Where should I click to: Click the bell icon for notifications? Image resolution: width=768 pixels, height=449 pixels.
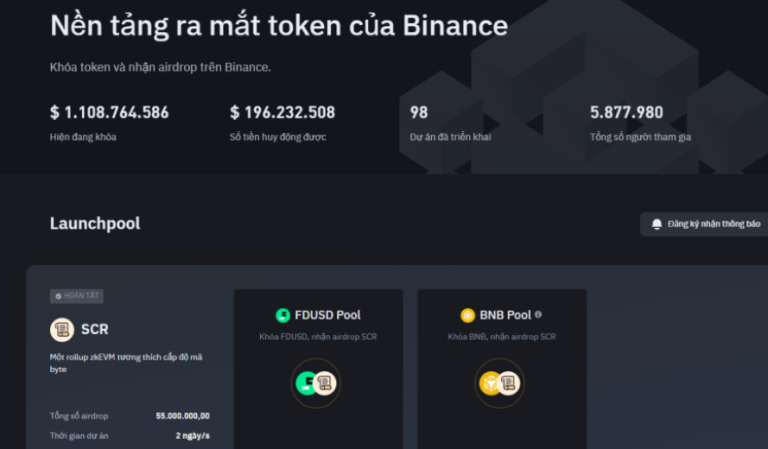click(657, 224)
